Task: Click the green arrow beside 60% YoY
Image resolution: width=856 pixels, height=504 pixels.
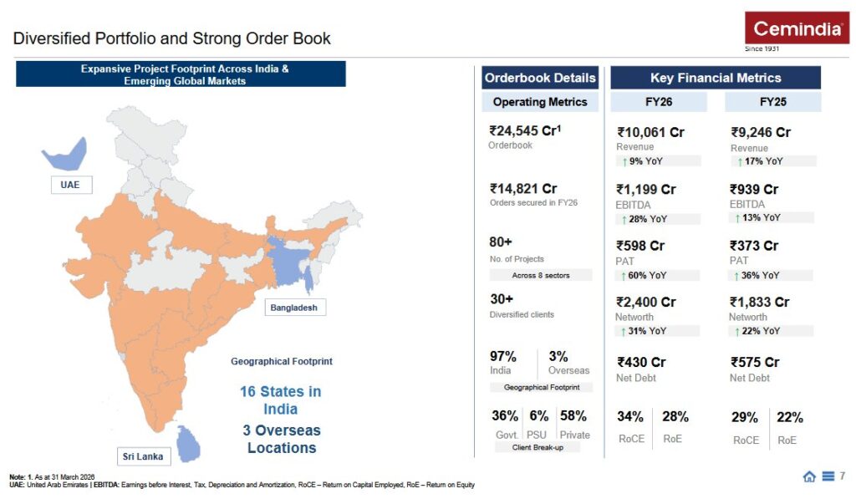Action: [624, 276]
